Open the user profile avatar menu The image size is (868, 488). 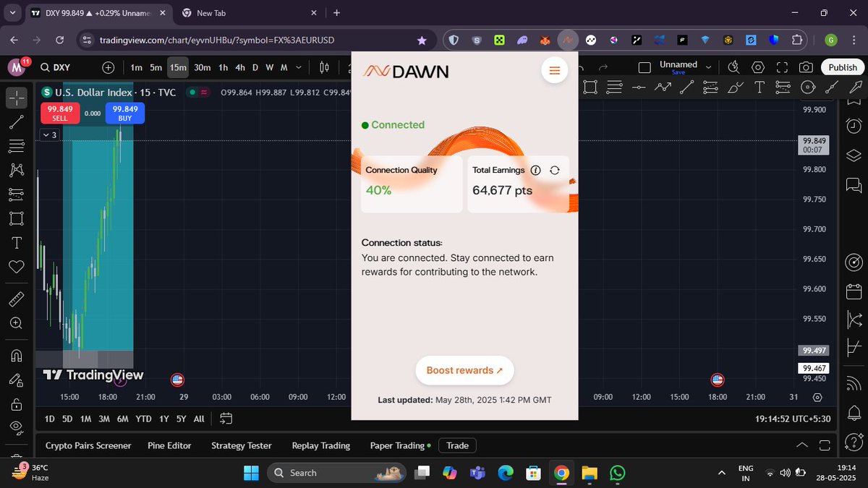coord(17,67)
